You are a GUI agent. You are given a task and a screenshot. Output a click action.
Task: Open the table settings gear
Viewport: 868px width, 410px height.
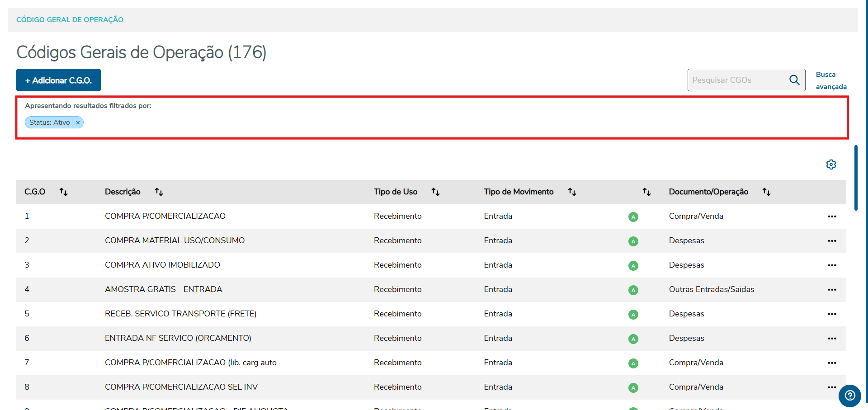831,165
